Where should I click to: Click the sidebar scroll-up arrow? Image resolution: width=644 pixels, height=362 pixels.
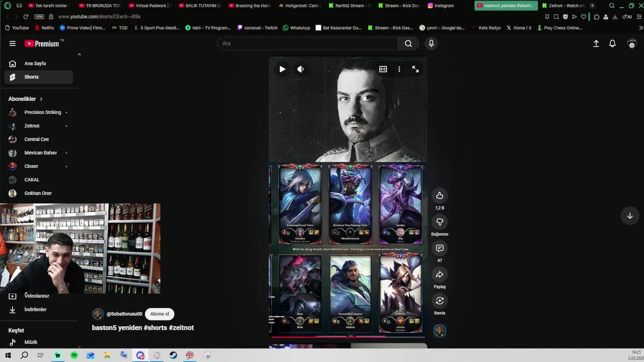[x=79, y=54]
